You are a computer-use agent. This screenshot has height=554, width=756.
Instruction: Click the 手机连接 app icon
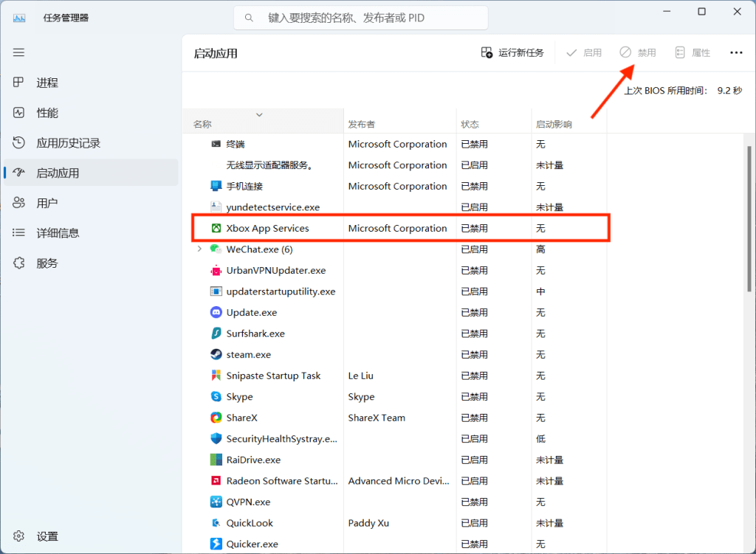(216, 186)
